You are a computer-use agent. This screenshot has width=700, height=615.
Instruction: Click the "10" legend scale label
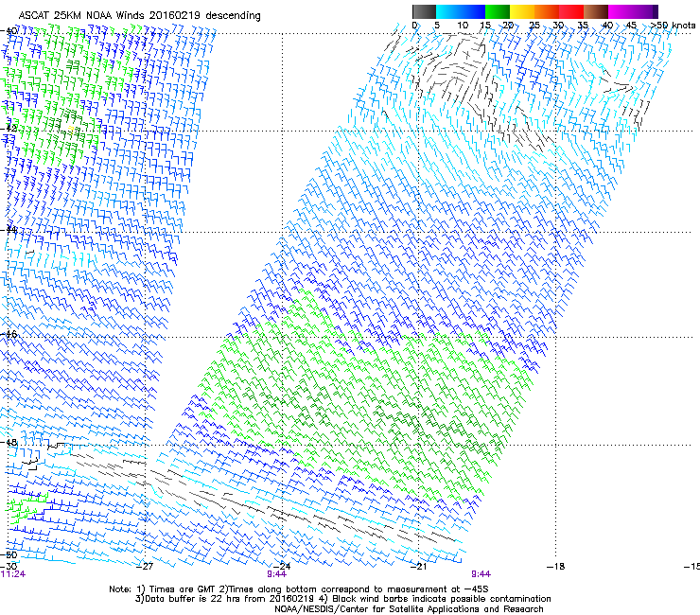pyautogui.click(x=463, y=25)
